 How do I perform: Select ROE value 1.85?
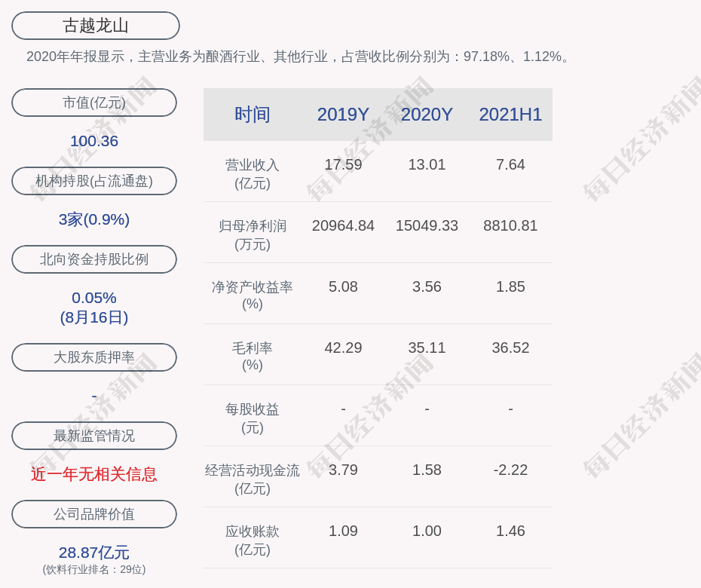click(510, 286)
